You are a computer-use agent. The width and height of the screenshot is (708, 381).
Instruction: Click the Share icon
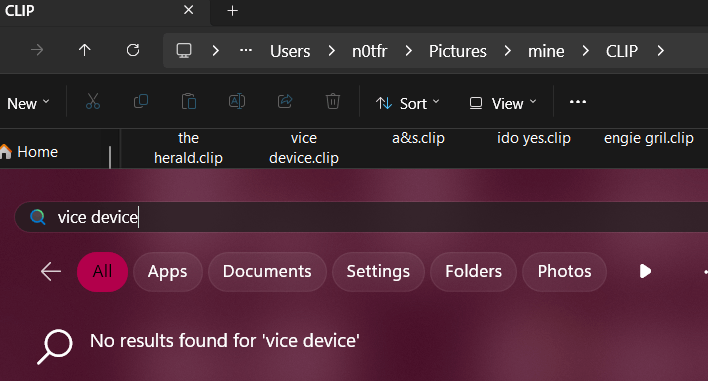click(x=285, y=101)
